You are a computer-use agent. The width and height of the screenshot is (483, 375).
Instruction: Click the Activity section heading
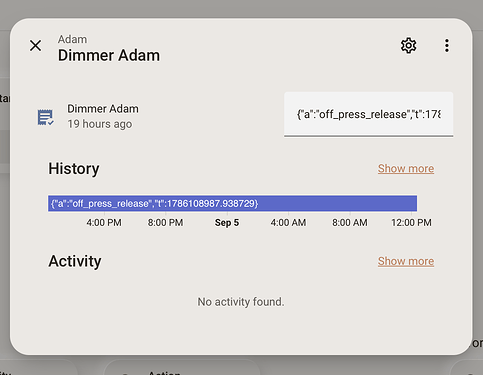[x=75, y=261]
